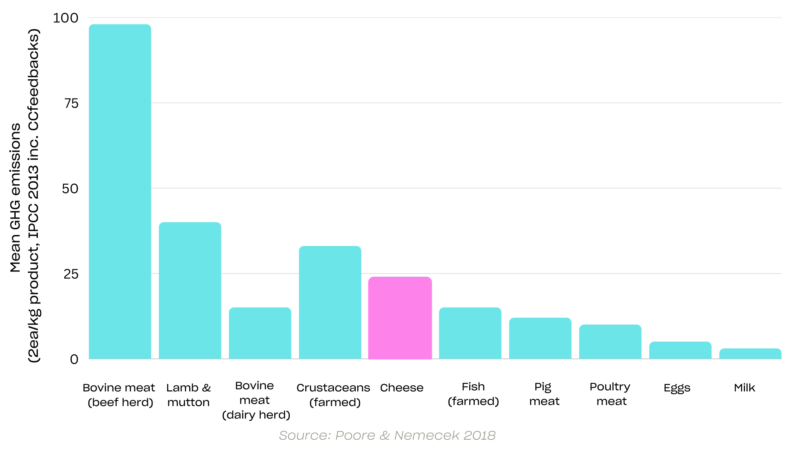Select the Poultry meat bar
The width and height of the screenshot is (800, 450).
[610, 342]
